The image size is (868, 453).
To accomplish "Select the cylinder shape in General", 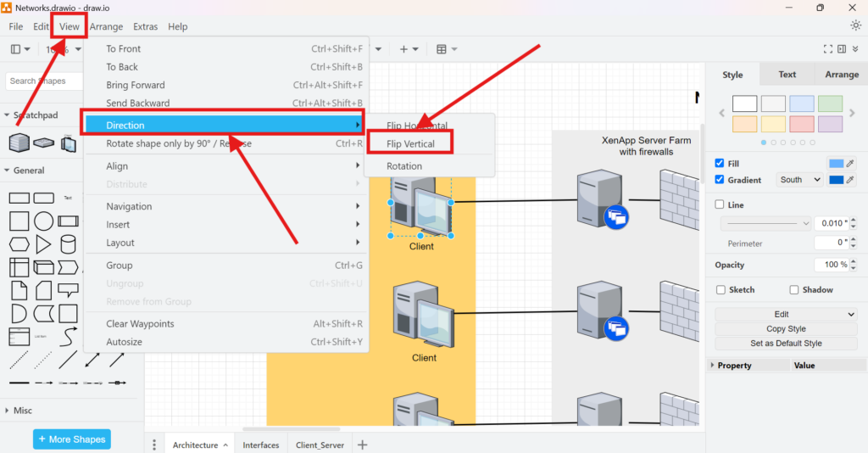I will (68, 244).
